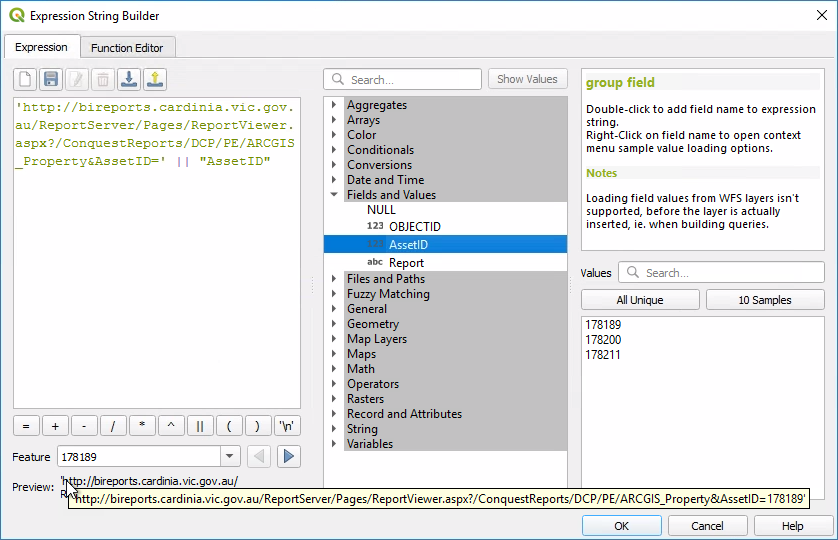Click the clear editor (new file) icon
Screen dimensions: 838x540
pos(24,79)
